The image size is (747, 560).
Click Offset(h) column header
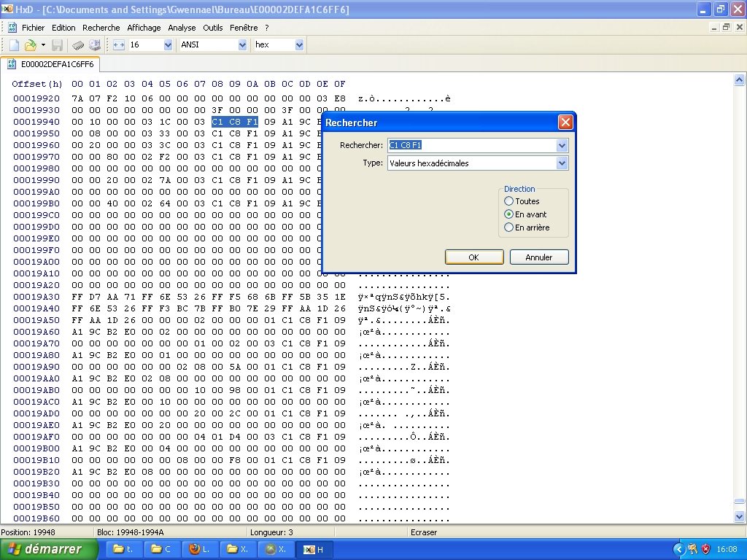tap(37, 84)
